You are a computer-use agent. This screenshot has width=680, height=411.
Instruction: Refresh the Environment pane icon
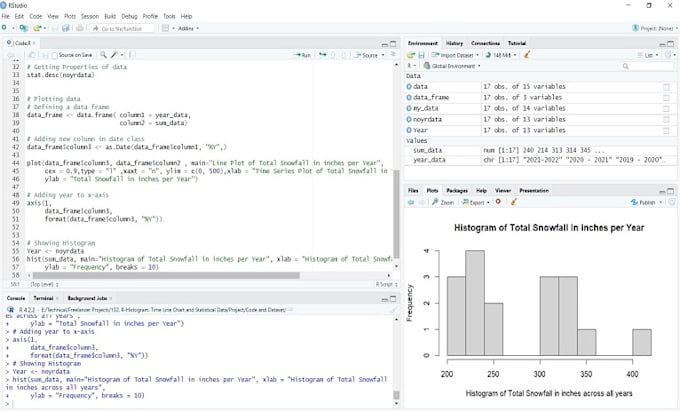pos(668,55)
